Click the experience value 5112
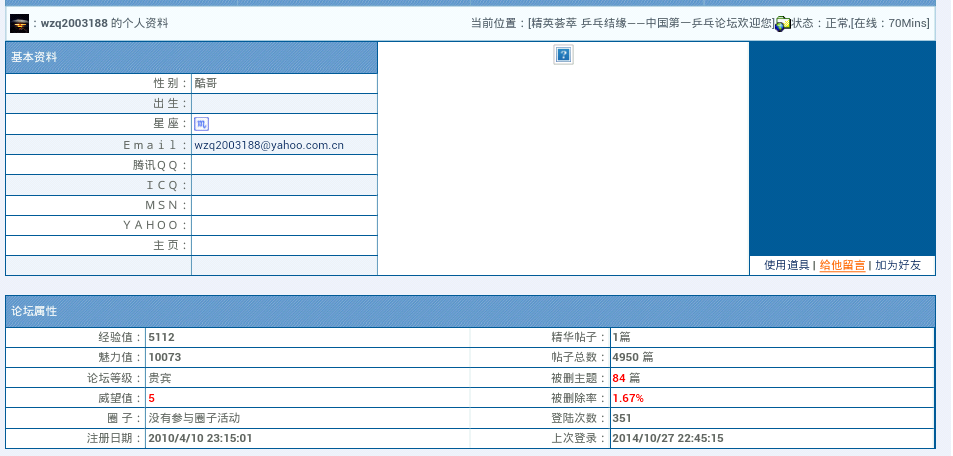Image resolution: width=953 pixels, height=456 pixels. (x=161, y=337)
